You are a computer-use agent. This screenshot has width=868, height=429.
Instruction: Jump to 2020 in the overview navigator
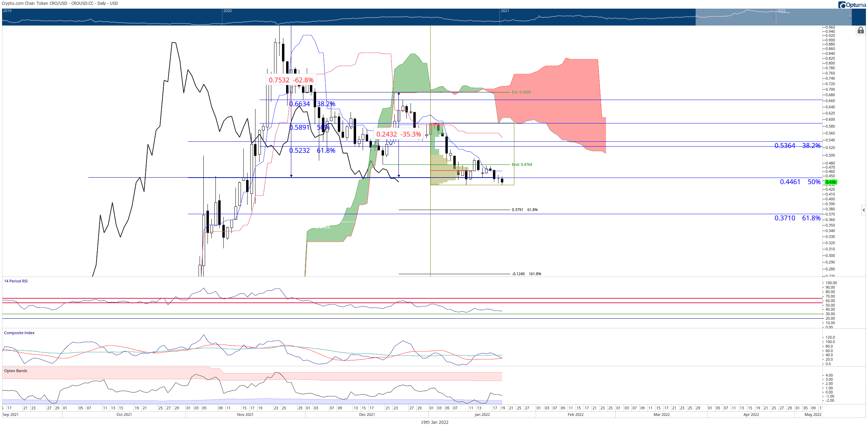pyautogui.click(x=228, y=11)
